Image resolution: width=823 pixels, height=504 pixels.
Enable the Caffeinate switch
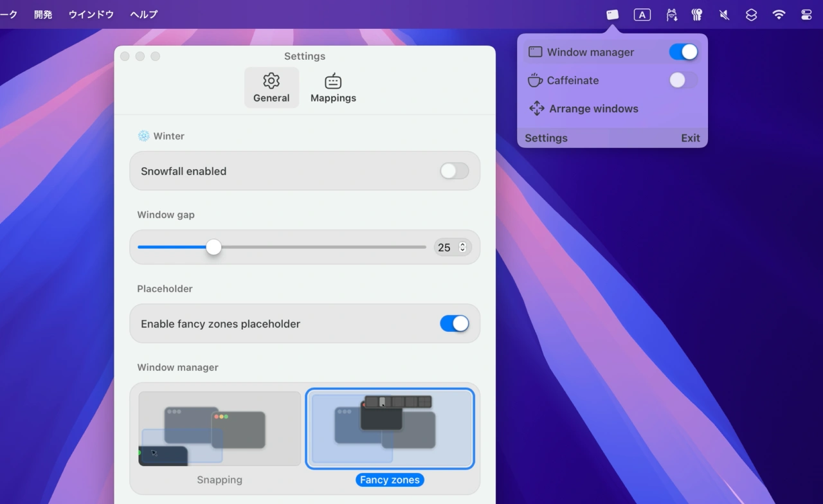[x=683, y=80]
